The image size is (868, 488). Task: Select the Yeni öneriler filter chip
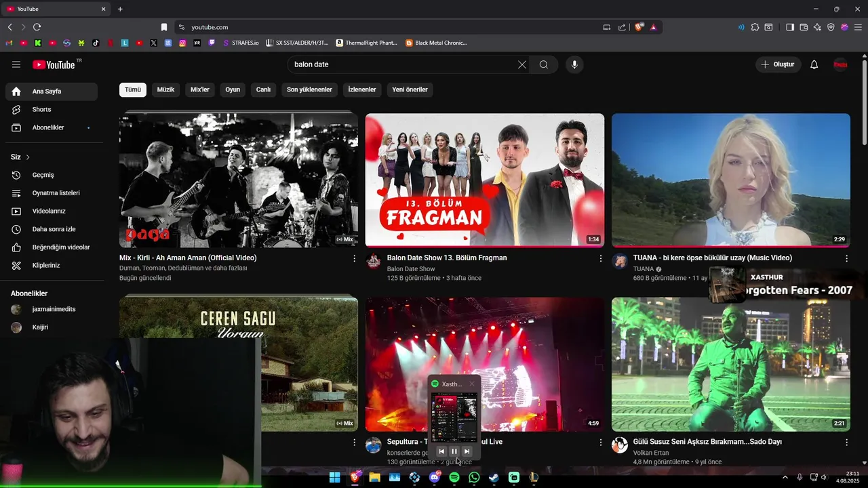click(410, 89)
